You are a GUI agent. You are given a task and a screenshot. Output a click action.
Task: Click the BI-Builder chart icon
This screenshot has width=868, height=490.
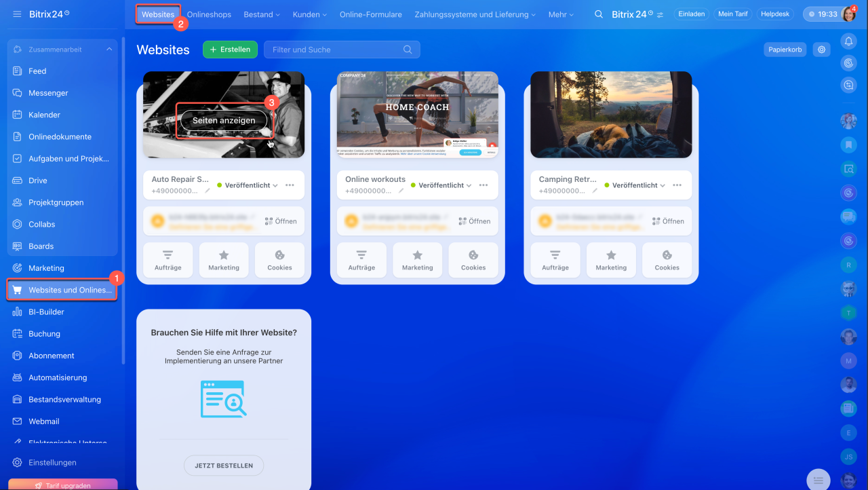click(18, 312)
